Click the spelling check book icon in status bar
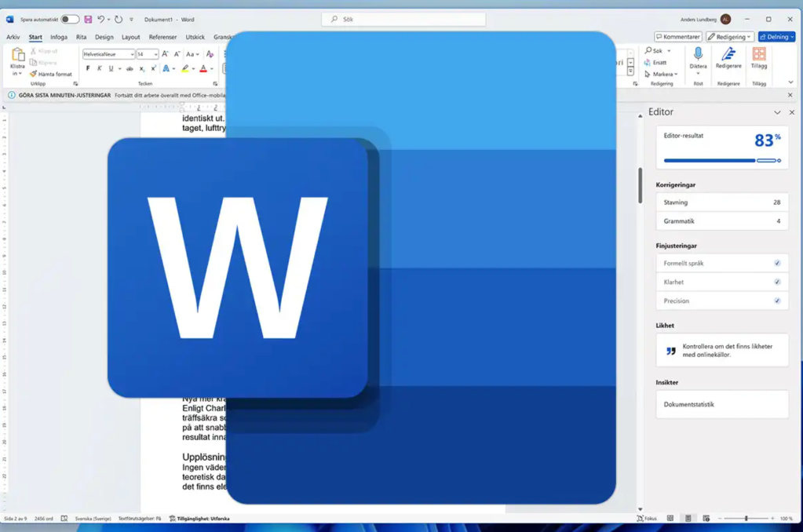803x532 pixels. click(64, 518)
